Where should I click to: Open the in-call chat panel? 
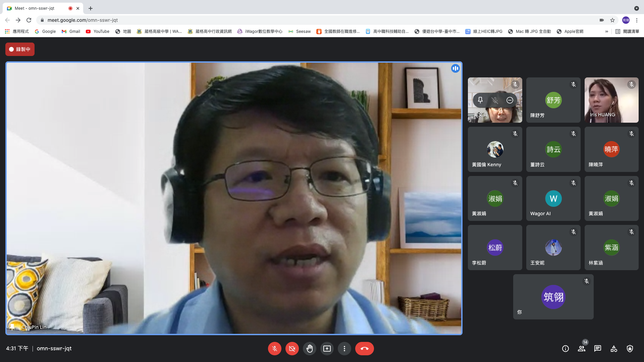598,349
